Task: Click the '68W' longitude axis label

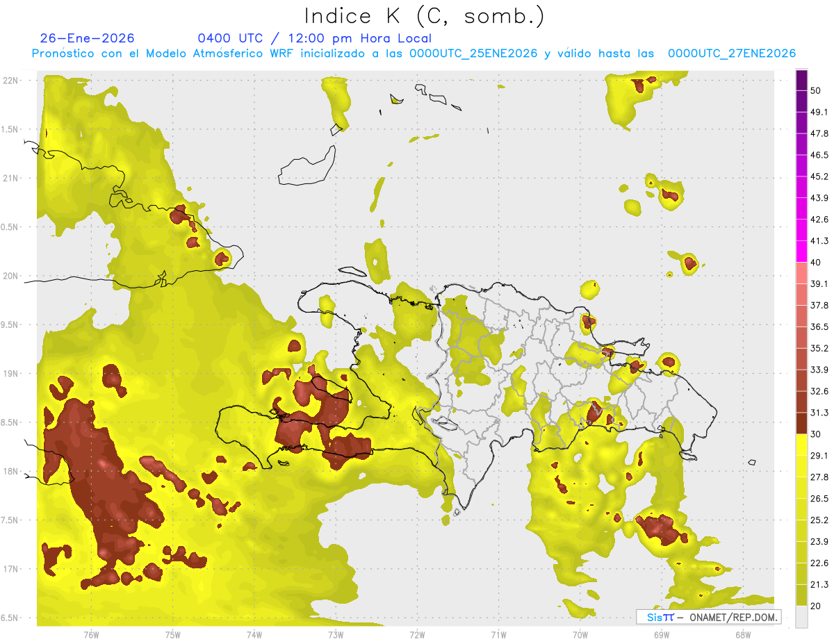Action: tap(742, 635)
